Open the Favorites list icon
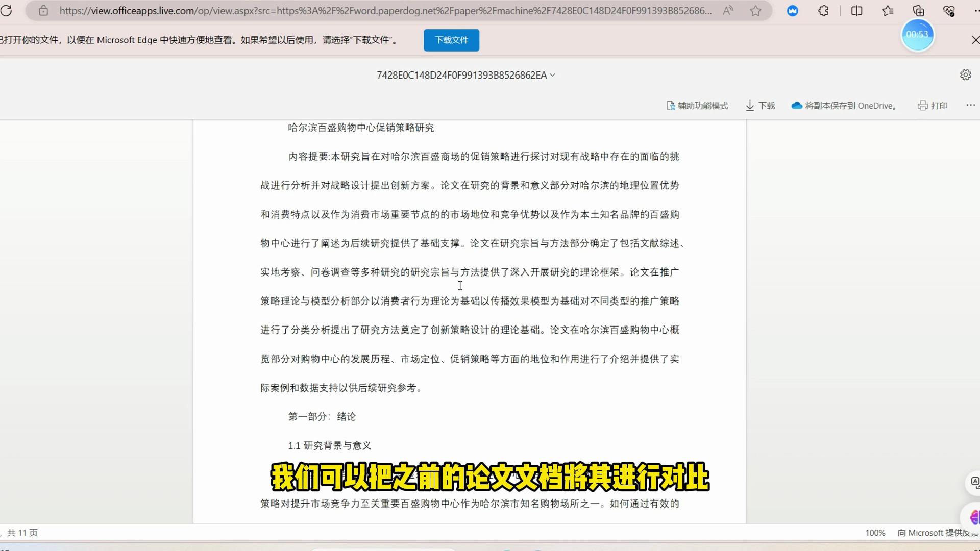The height and width of the screenshot is (551, 980). (888, 11)
